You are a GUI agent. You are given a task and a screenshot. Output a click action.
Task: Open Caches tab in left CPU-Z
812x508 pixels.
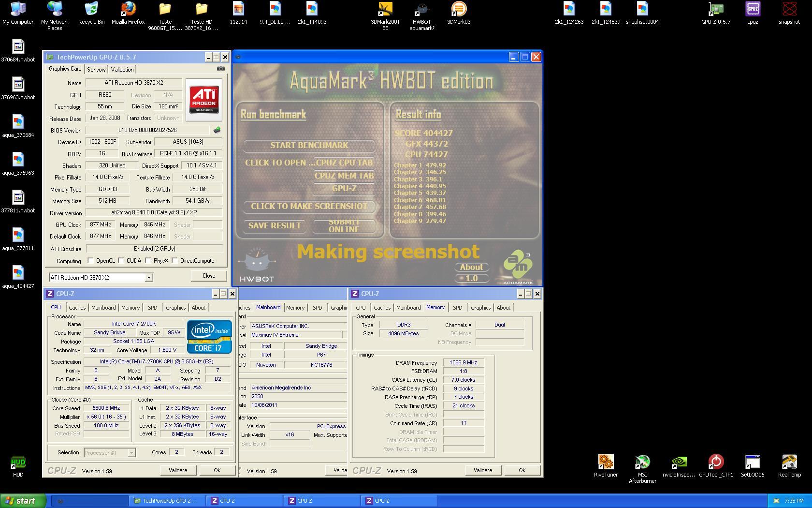point(77,308)
